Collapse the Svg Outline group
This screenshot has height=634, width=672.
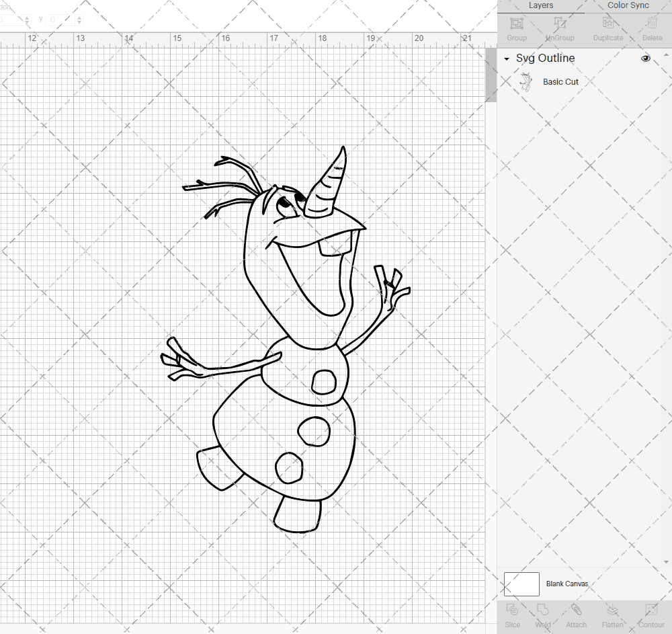click(x=505, y=58)
